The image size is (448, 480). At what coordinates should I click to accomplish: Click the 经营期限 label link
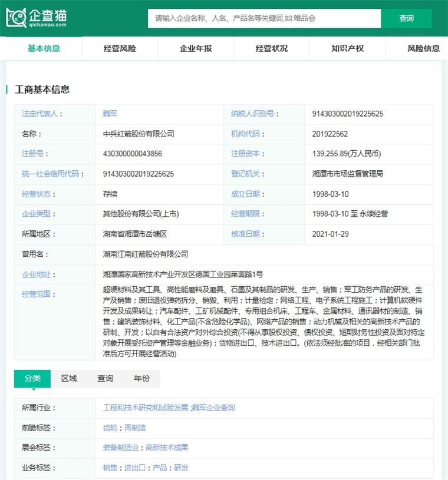pyautogui.click(x=245, y=214)
